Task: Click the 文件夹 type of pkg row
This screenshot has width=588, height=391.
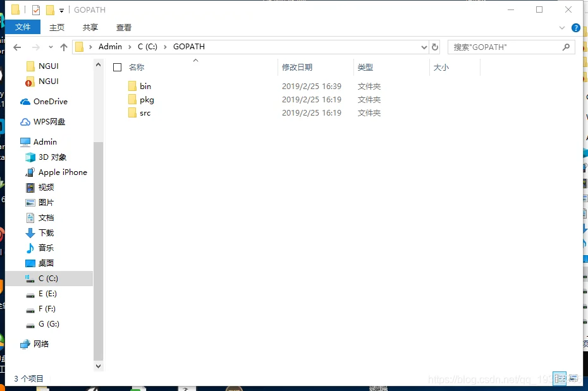Action: (369, 100)
